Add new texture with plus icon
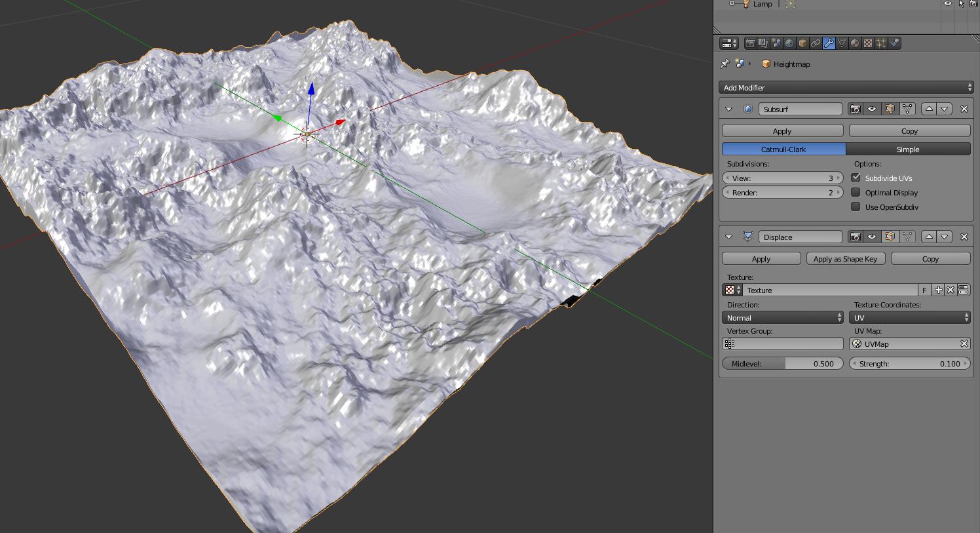Screen dimensions: 980x533 tap(938, 290)
